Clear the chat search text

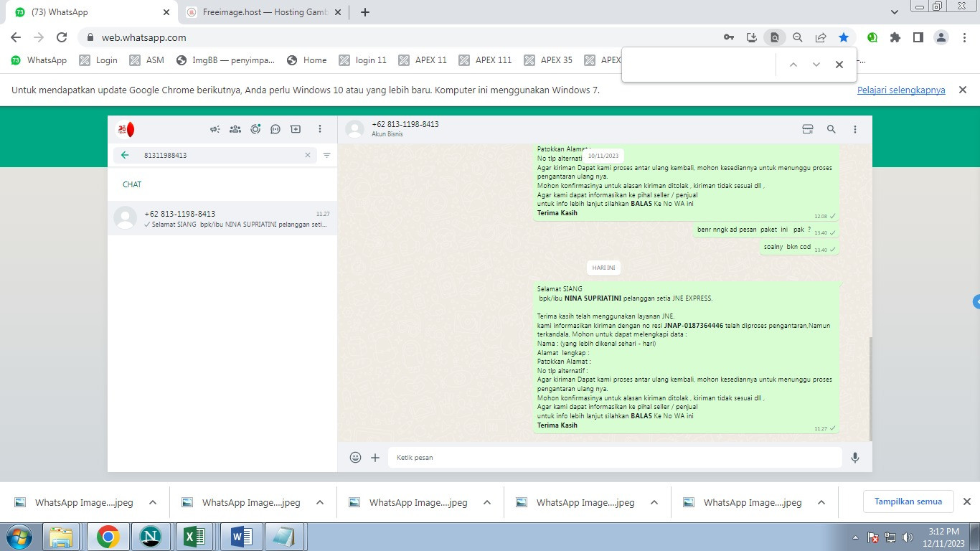click(x=308, y=155)
